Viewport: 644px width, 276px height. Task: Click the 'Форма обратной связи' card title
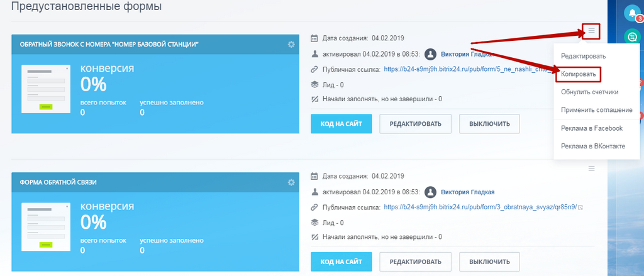pos(58,182)
